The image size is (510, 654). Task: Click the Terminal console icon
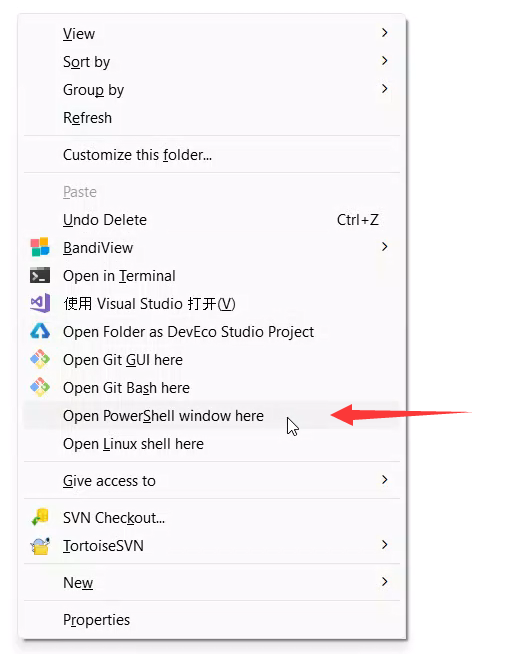(40, 275)
